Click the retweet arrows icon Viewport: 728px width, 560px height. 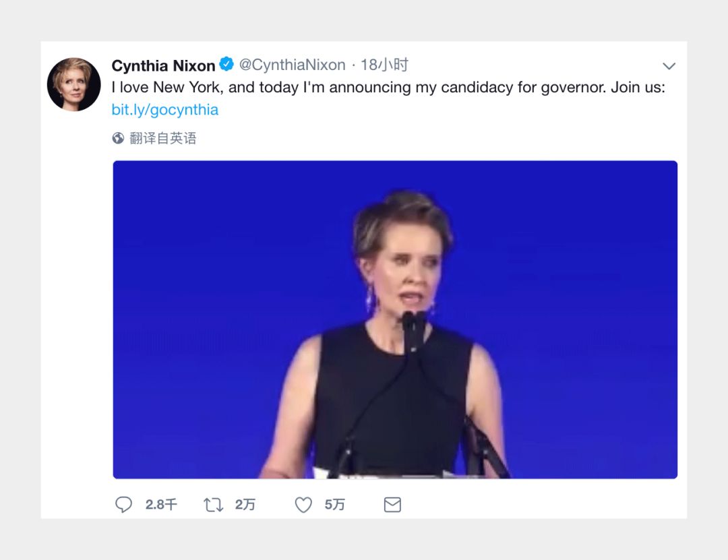click(x=213, y=505)
